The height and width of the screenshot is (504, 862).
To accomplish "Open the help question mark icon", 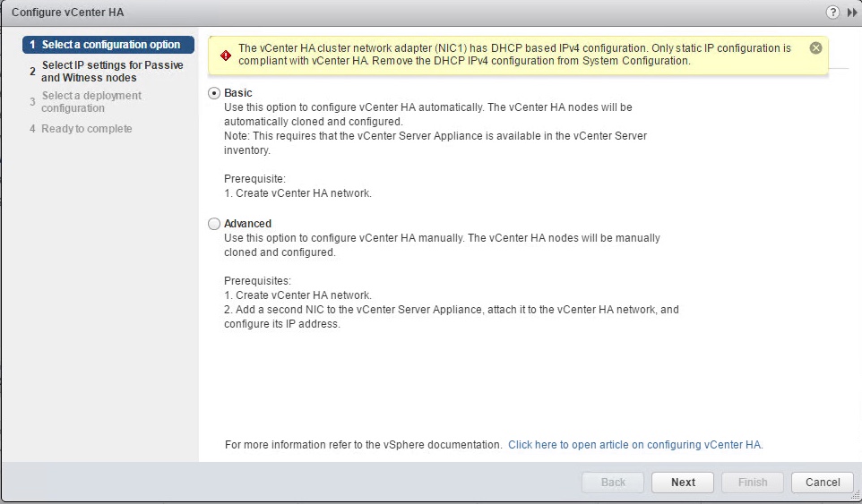I will [x=832, y=12].
